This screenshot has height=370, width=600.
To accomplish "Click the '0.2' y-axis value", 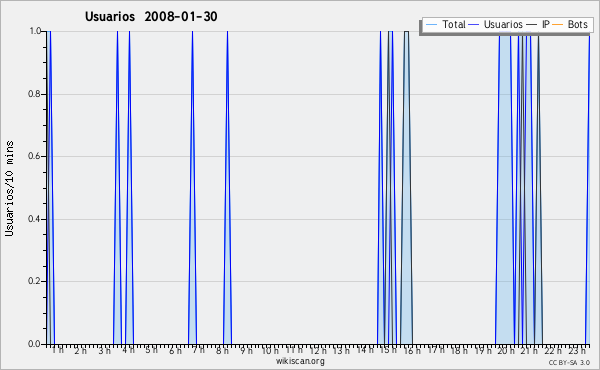I will click(x=35, y=281).
